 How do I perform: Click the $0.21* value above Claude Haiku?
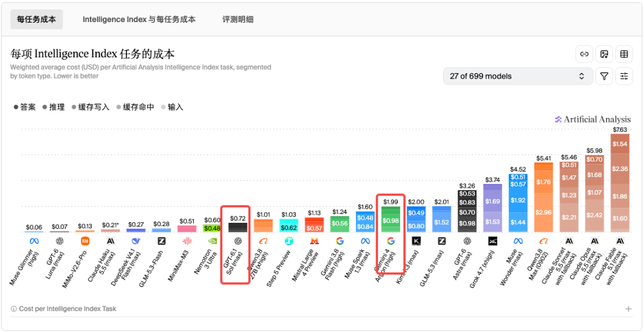pos(110,225)
